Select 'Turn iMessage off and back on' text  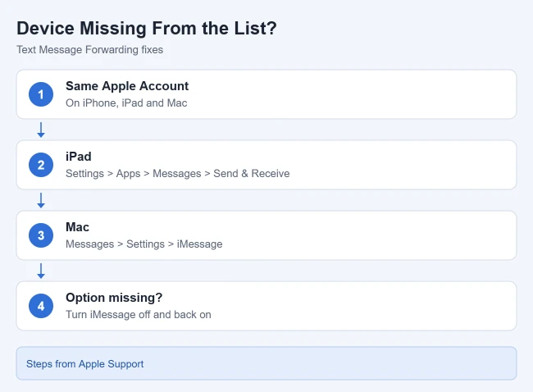139,314
